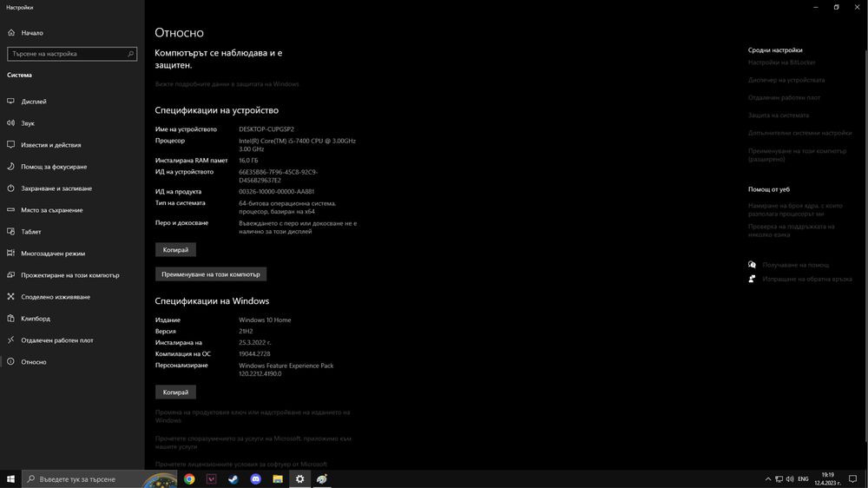Click the network tray icon
Viewport: 868px width, 488px height.
click(x=779, y=479)
